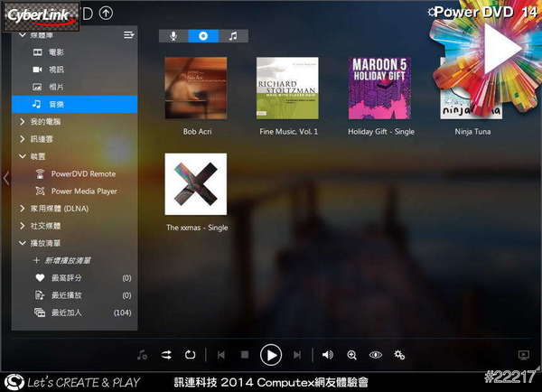Viewport: 542px width, 392px height.
Task: Open Power Media Player device
Action: coord(75,191)
